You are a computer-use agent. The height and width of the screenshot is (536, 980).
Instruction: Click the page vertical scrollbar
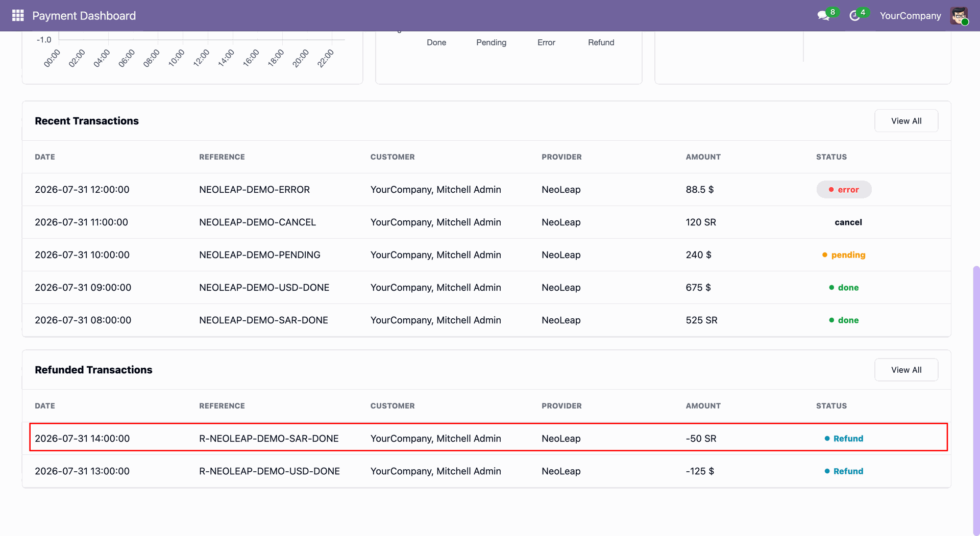click(x=976, y=400)
